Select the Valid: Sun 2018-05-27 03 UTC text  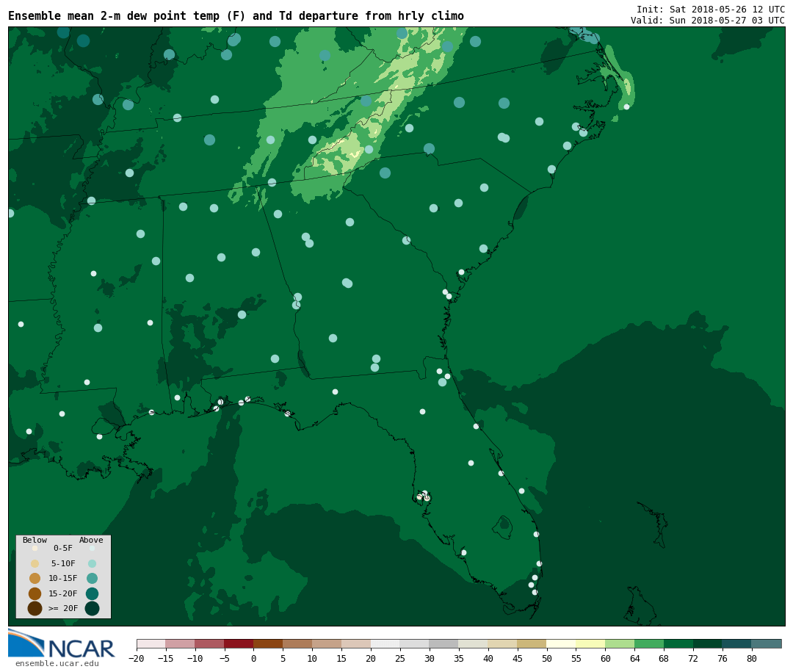pos(708,21)
